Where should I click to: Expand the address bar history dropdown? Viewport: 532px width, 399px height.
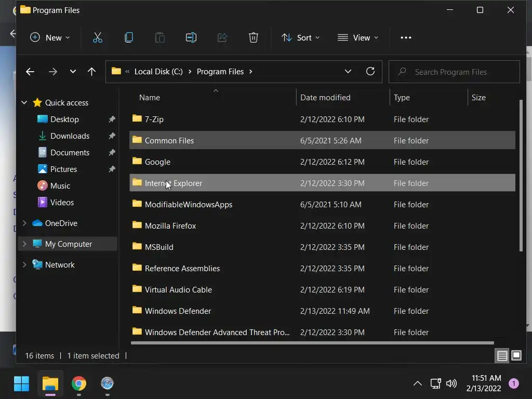348,71
